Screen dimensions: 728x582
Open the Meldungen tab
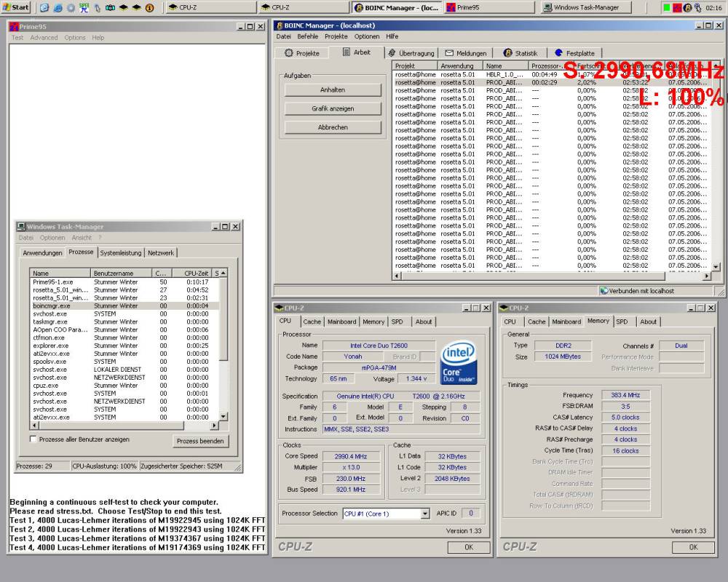point(466,53)
